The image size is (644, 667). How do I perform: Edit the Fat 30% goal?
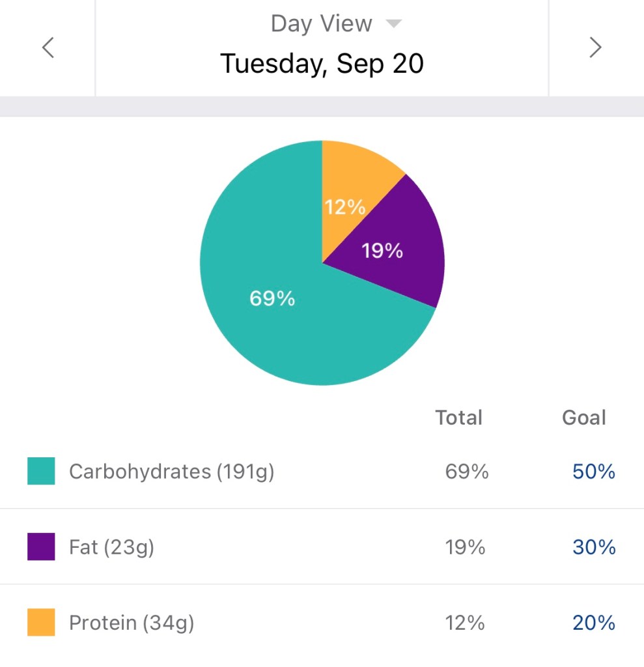(x=594, y=547)
